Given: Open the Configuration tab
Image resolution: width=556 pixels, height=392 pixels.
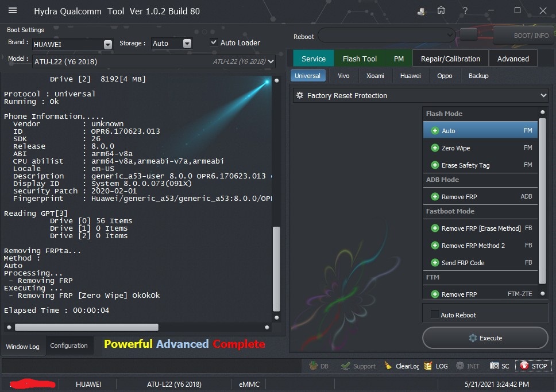Looking at the screenshot, I should 69,346.
